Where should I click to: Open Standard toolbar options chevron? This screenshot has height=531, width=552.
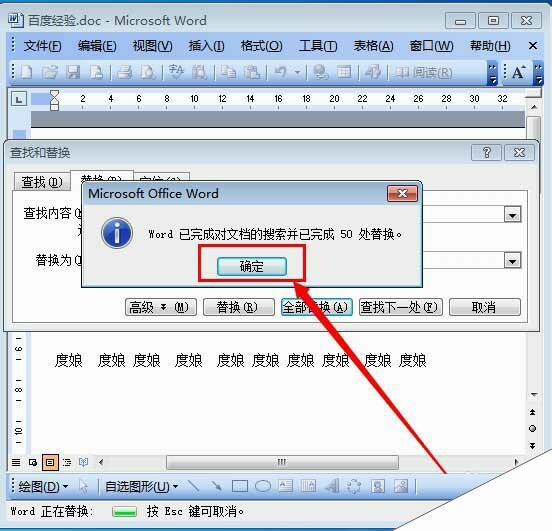point(492,73)
